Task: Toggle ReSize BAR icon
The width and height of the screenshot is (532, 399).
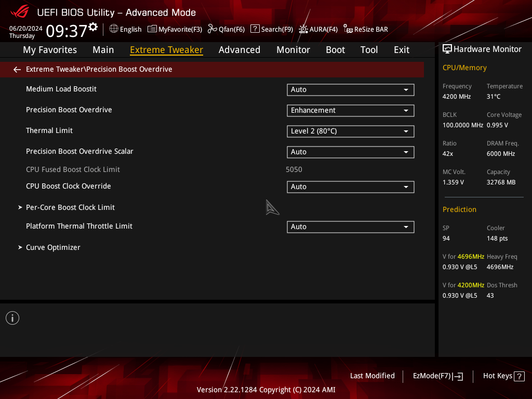Action: point(348,29)
